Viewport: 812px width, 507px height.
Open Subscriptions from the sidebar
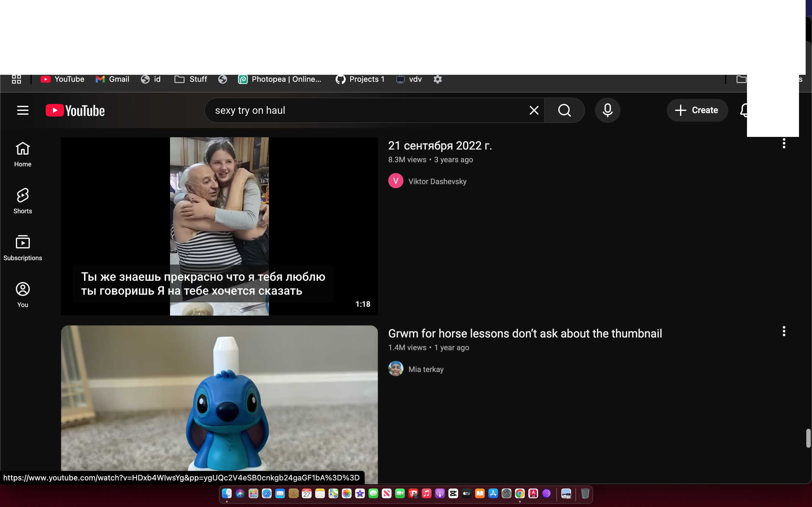coord(23,248)
